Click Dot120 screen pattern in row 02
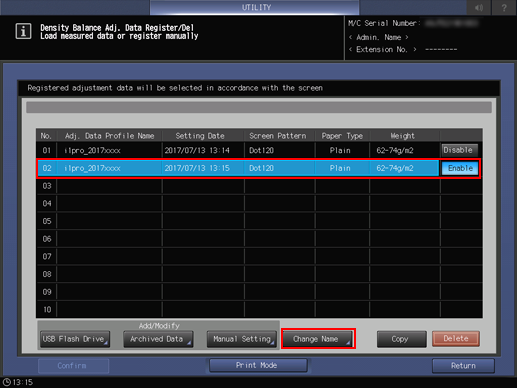Viewport: 517px width, 388px height. (x=261, y=168)
